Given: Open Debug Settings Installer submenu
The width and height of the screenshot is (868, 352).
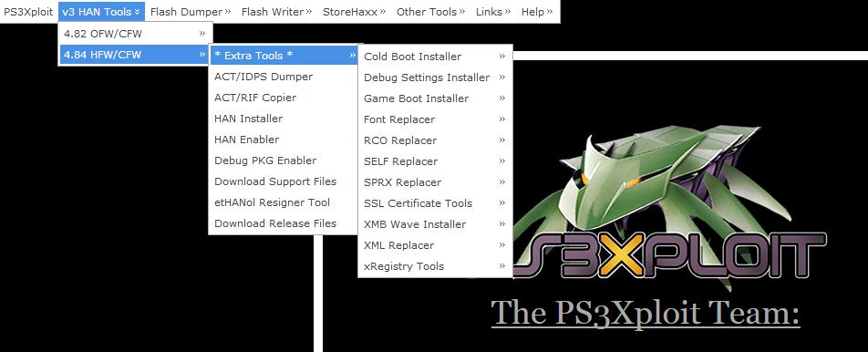Looking at the screenshot, I should [x=435, y=78].
